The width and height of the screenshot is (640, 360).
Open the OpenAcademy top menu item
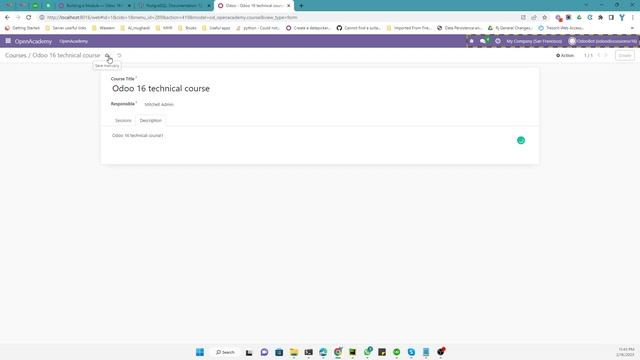pyautogui.click(x=73, y=41)
